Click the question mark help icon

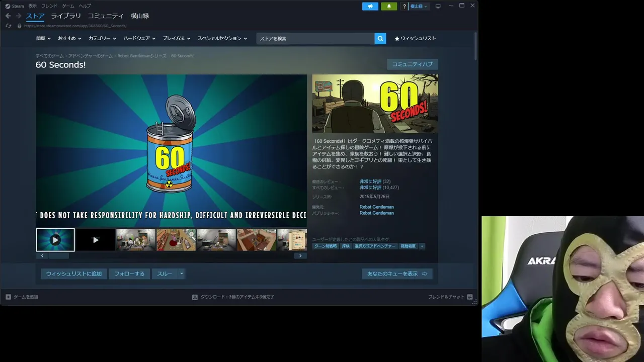click(x=404, y=7)
